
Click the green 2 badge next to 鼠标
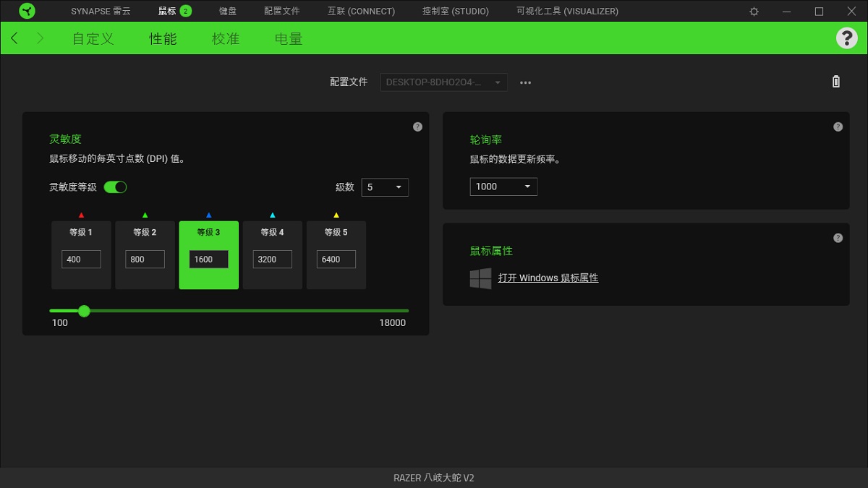tap(186, 11)
